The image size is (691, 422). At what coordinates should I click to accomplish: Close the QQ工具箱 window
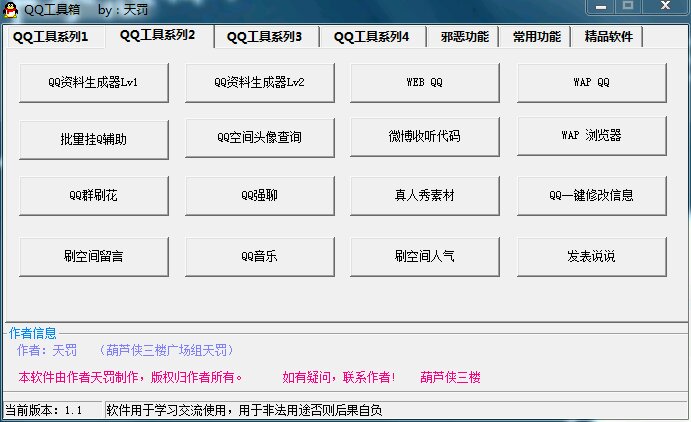(665, 6)
